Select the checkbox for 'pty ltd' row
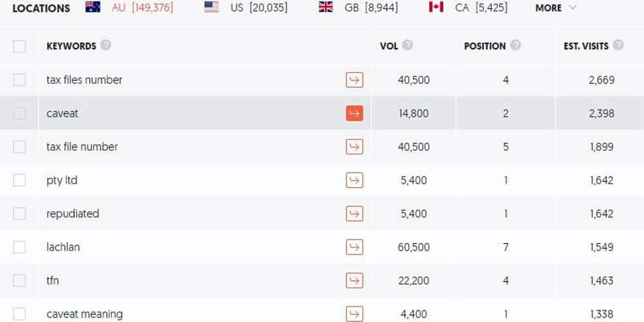The width and height of the screenshot is (644, 322). (x=19, y=180)
